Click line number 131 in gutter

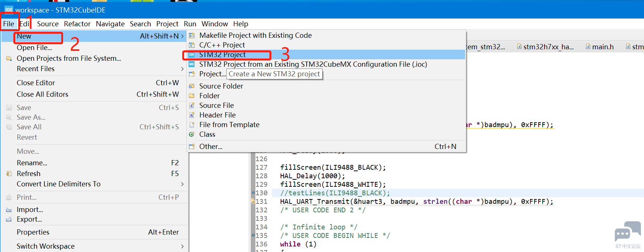262,201
